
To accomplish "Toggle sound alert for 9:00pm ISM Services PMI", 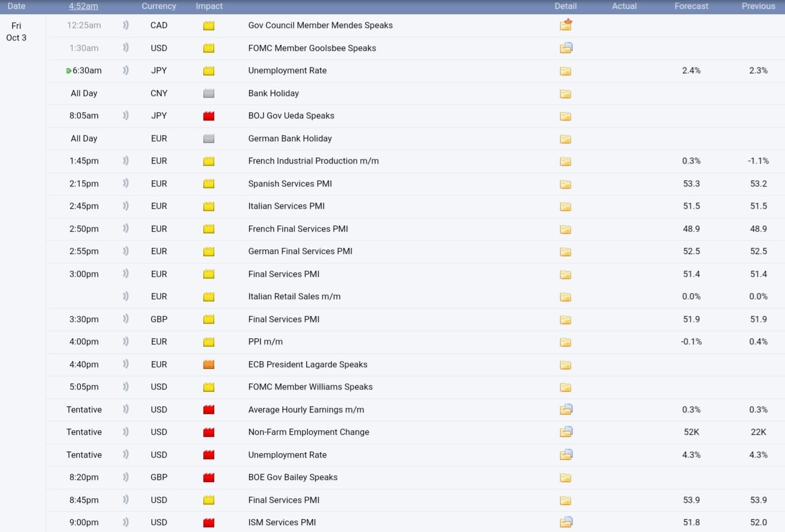I will 125,522.
